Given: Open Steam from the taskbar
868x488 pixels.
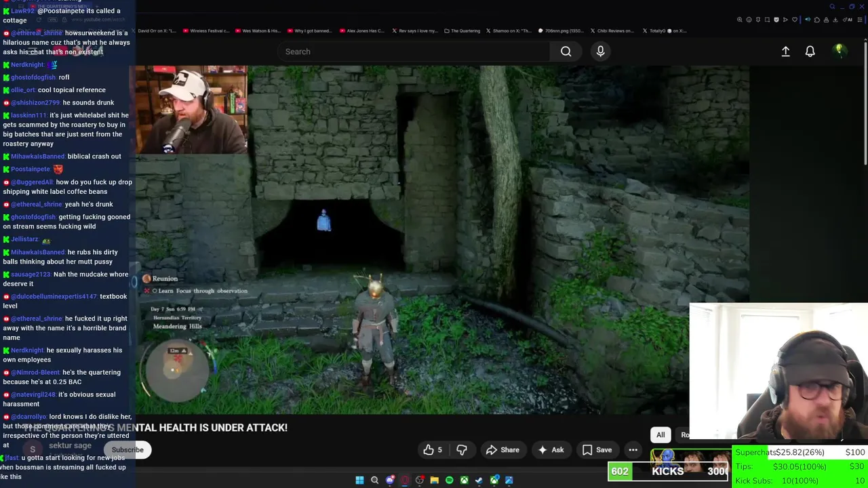Looking at the screenshot, I should coord(479,480).
